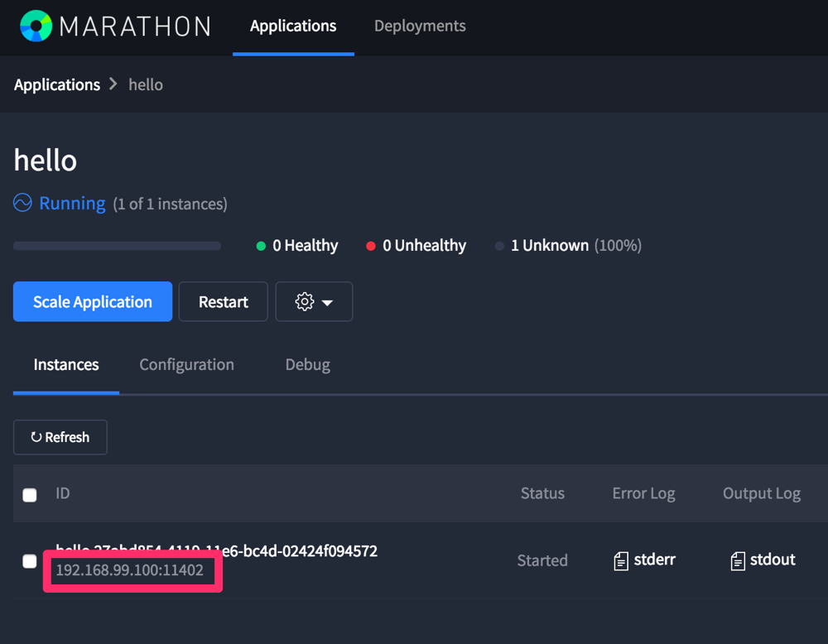Open the gear settings dropdown
The width and height of the screenshot is (828, 644).
(314, 301)
